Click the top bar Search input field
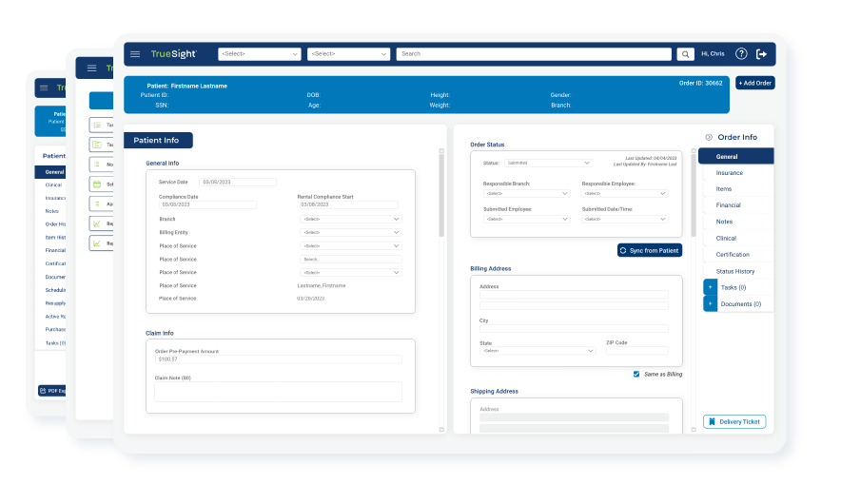Viewport: 841px width, 504px height. click(535, 54)
